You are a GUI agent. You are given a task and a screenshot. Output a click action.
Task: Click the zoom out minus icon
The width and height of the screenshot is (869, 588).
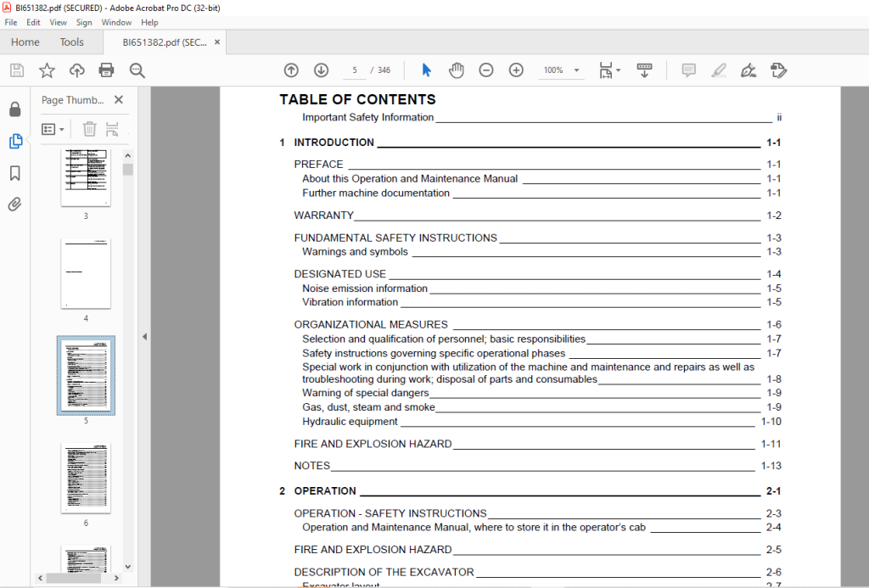(x=486, y=70)
